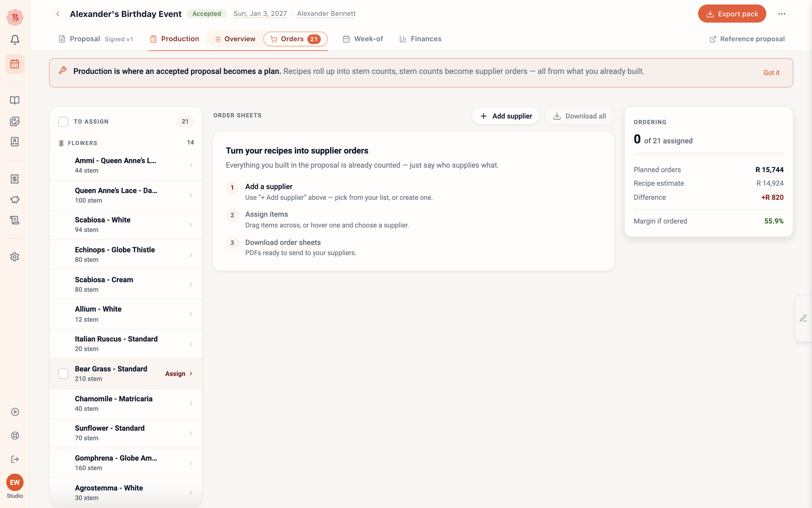Select the Orders sub-tab

tap(295, 39)
